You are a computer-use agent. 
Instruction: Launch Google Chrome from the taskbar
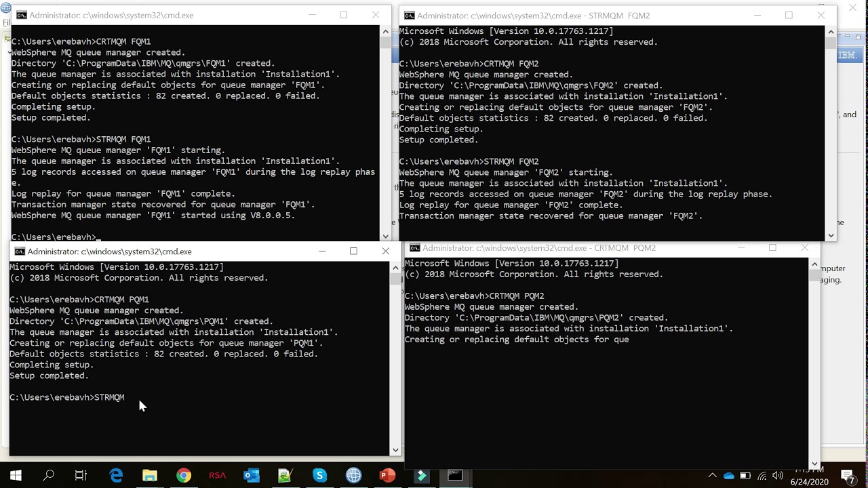(x=184, y=475)
